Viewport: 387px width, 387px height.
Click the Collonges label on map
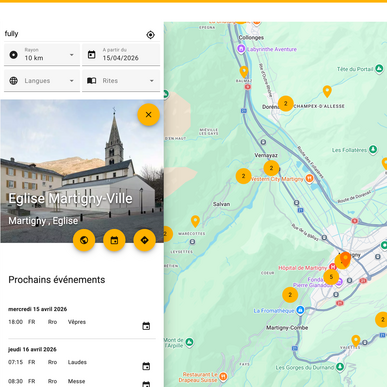tap(251, 37)
